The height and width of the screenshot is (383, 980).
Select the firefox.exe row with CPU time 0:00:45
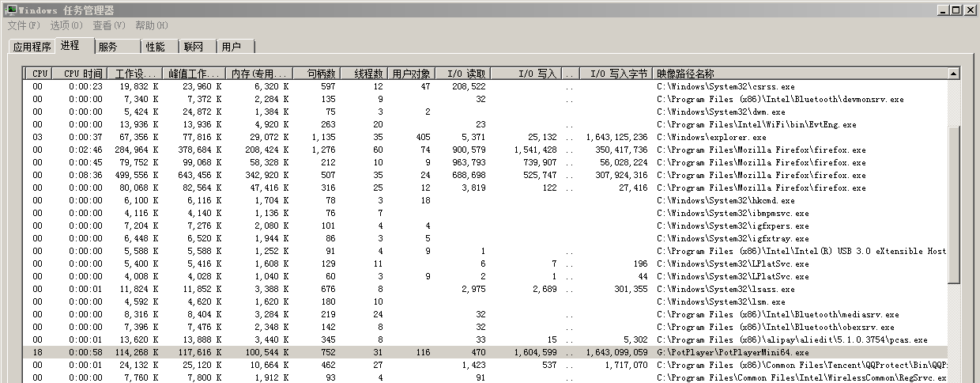[x=487, y=162]
